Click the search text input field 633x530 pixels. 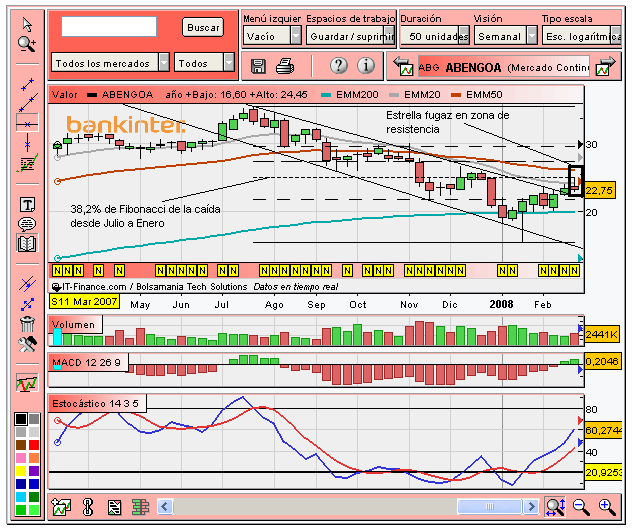(x=109, y=27)
